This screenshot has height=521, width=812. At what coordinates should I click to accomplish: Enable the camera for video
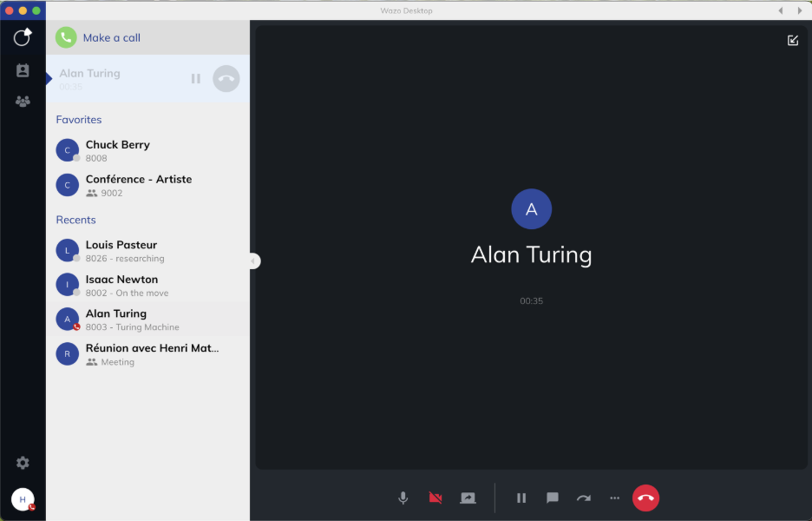(435, 498)
